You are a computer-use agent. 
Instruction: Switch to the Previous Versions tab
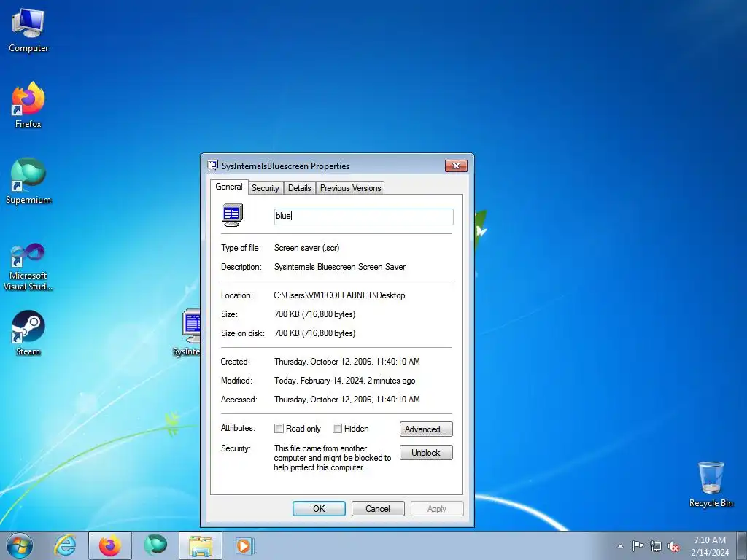pos(351,188)
